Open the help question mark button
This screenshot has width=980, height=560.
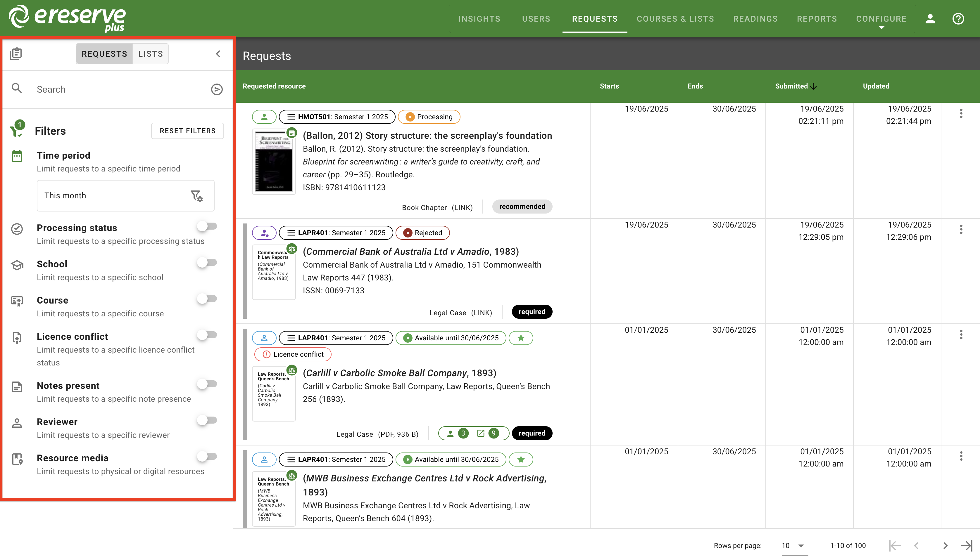(x=958, y=18)
